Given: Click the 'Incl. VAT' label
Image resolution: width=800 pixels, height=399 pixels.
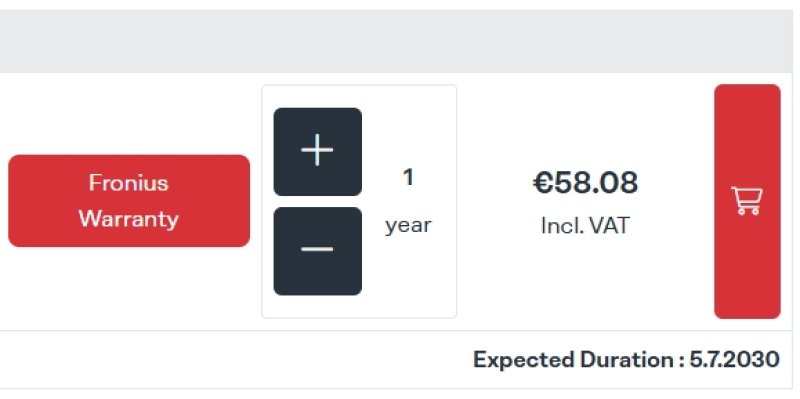Looking at the screenshot, I should [585, 226].
